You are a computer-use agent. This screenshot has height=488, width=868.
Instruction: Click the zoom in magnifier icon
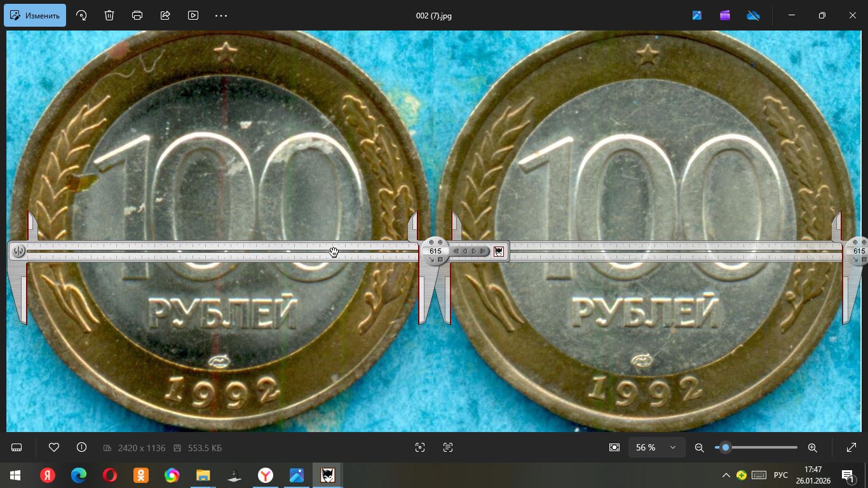point(812,447)
